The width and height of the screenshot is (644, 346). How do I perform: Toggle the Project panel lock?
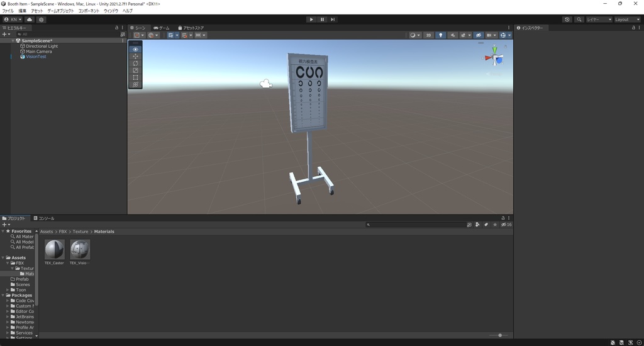pos(502,218)
